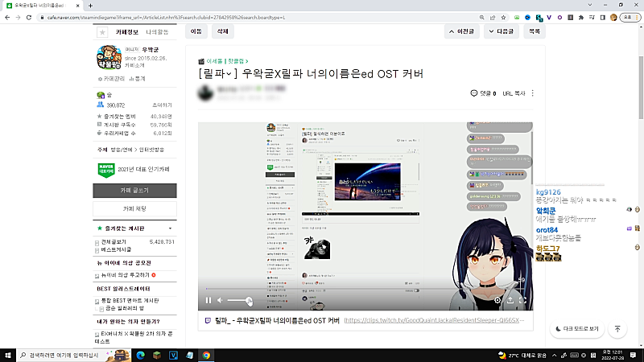Click the share-page icon in address bar
Image resolution: width=644 pixels, height=362 pixels.
pos(493,17)
